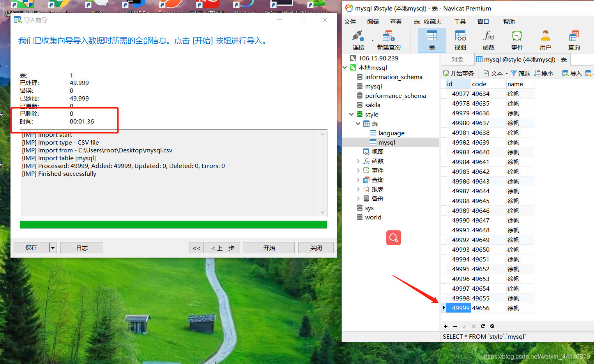
Task: Open the connection icon dropdown arrow
Action: (x=373, y=40)
